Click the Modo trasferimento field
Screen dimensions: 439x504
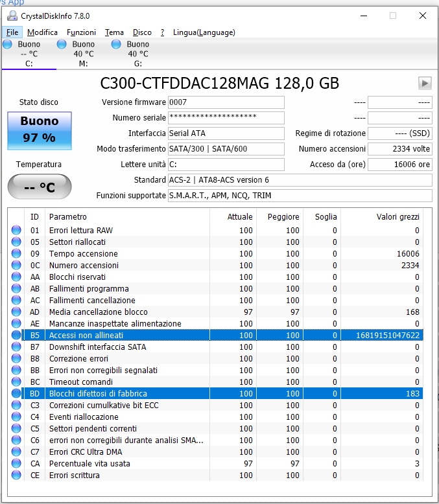click(226, 149)
